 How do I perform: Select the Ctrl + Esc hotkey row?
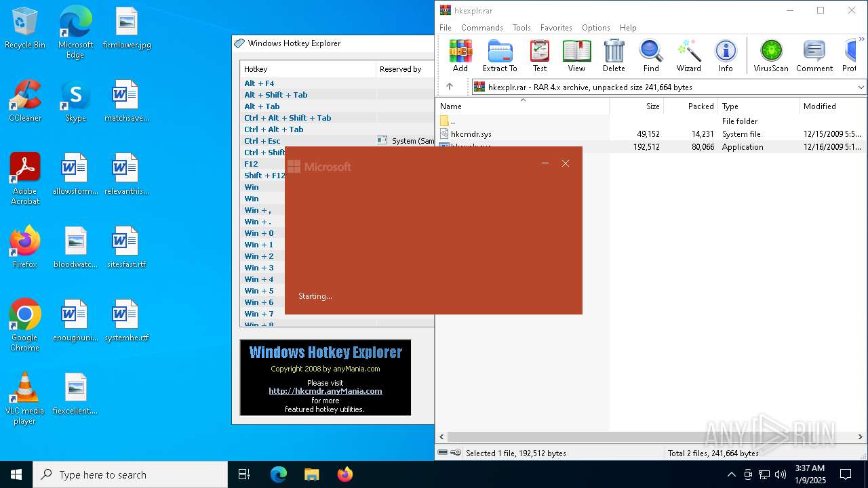pyautogui.click(x=337, y=141)
